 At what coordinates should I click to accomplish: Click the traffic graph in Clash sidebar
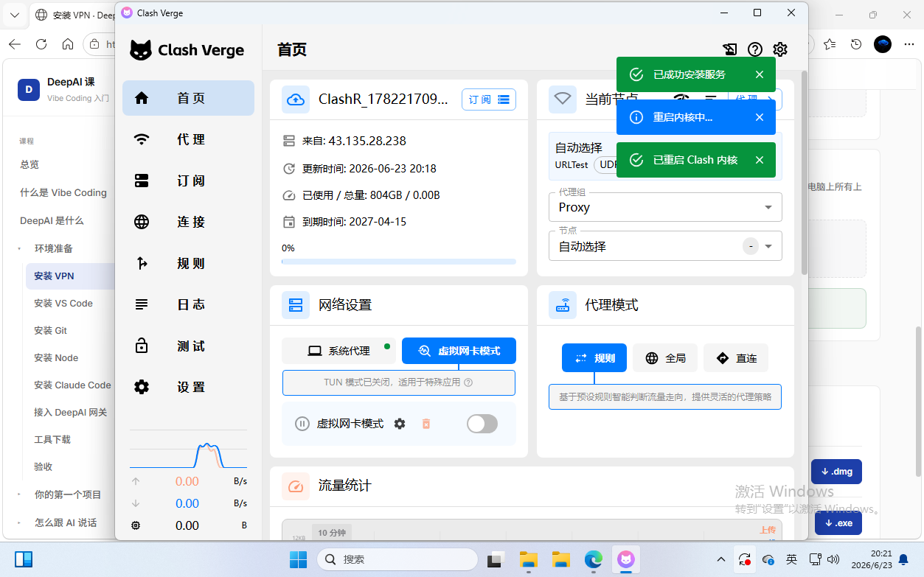188,451
